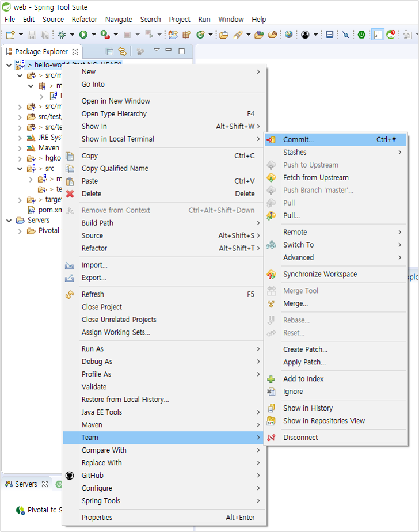Click the globe web browser toolbar icon
The image size is (419, 532).
coord(289,35)
